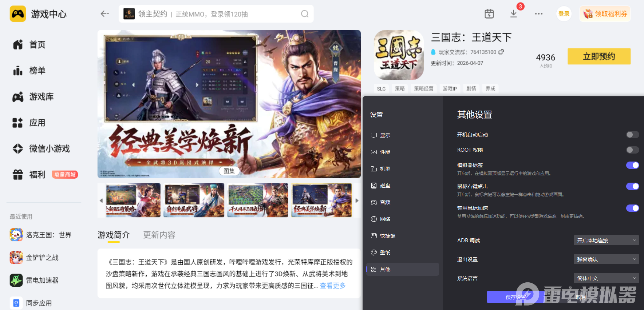Click the 策略经营 tag
This screenshot has height=310, width=644.
(423, 89)
